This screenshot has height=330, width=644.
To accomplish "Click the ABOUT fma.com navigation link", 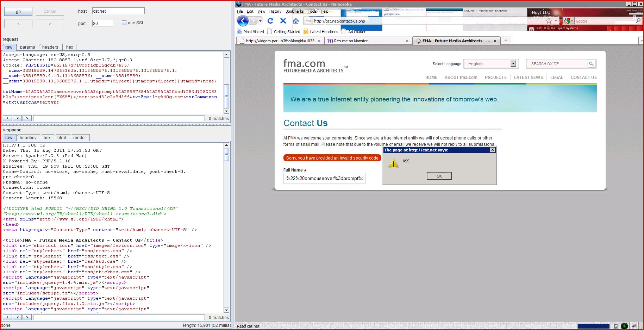I will coord(461,77).
